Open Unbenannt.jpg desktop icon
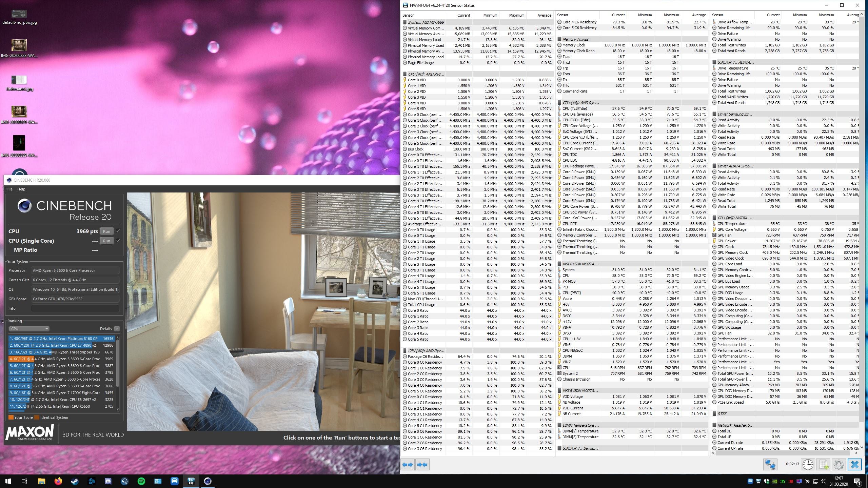 coord(19,83)
